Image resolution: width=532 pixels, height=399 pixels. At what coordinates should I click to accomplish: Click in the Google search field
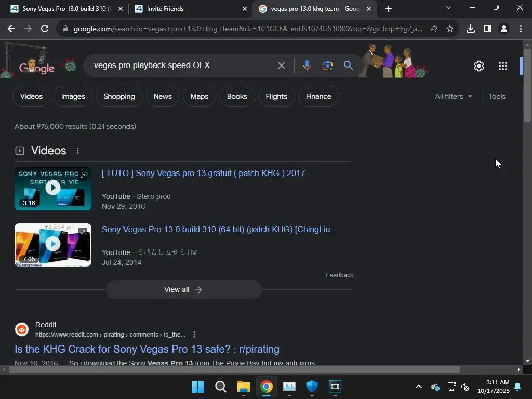coord(183,65)
